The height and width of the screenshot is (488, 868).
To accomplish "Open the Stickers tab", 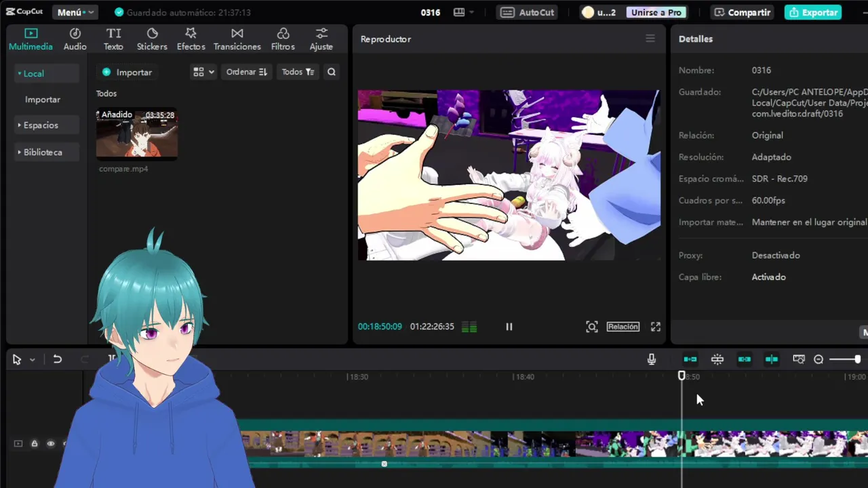I will 152,39.
